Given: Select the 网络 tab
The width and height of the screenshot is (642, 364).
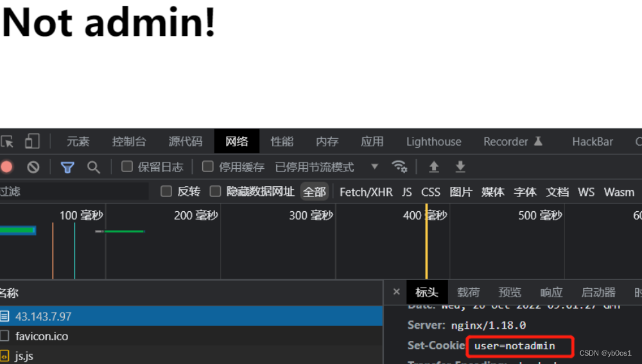Looking at the screenshot, I should [x=237, y=142].
